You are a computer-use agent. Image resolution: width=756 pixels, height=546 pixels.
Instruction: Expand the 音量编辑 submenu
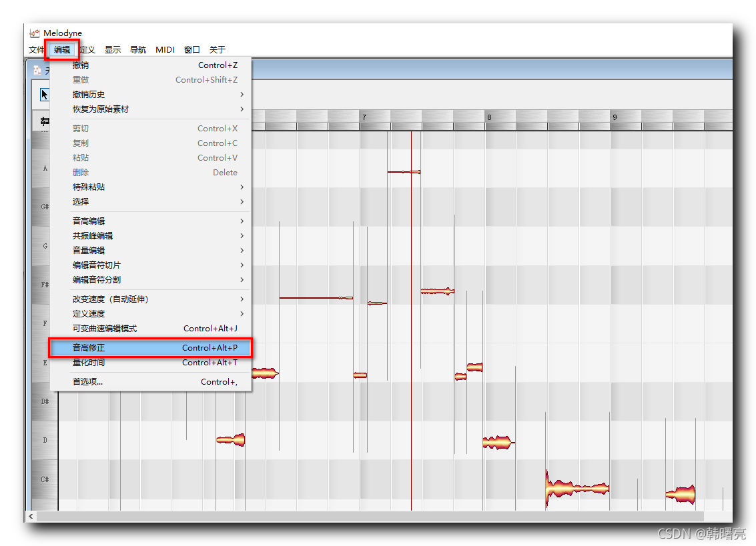151,250
